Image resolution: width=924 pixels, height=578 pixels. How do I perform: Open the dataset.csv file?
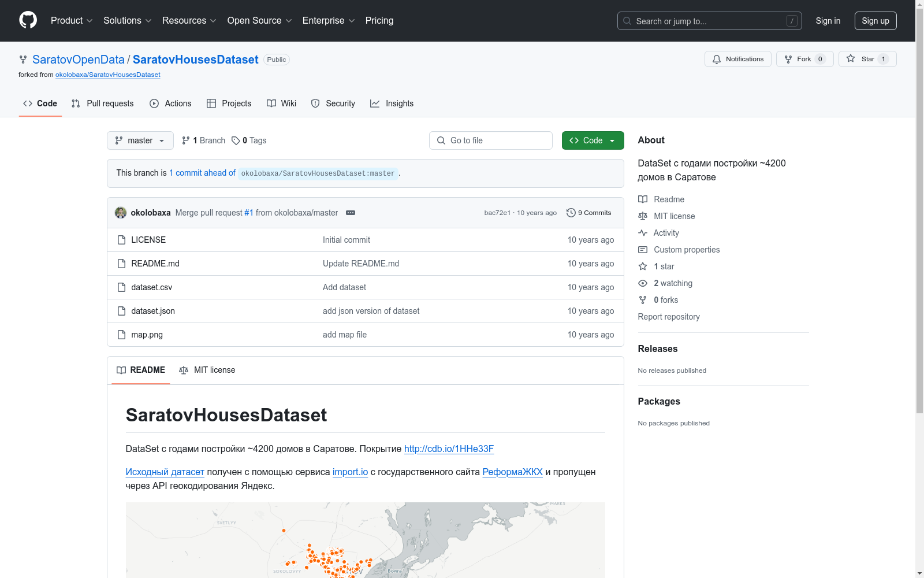pyautogui.click(x=152, y=287)
